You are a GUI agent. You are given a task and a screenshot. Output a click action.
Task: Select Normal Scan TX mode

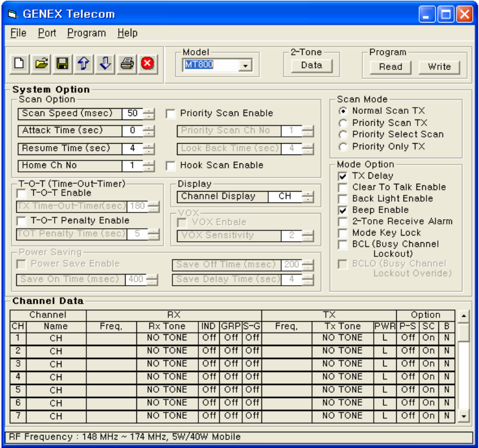pos(343,111)
